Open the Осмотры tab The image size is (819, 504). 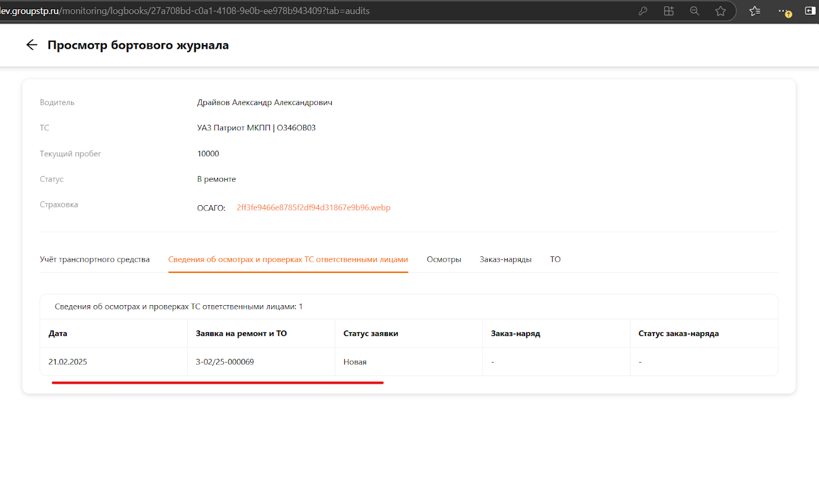(x=443, y=259)
